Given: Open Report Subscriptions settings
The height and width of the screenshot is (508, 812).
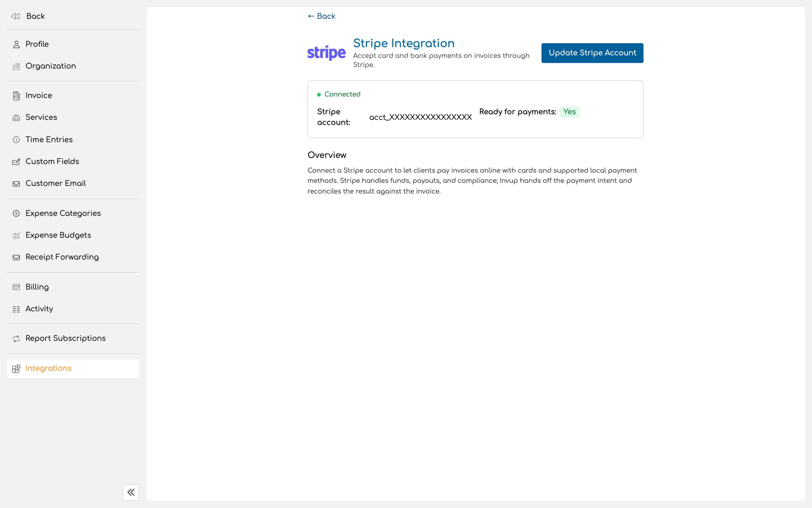Looking at the screenshot, I should (73, 338).
